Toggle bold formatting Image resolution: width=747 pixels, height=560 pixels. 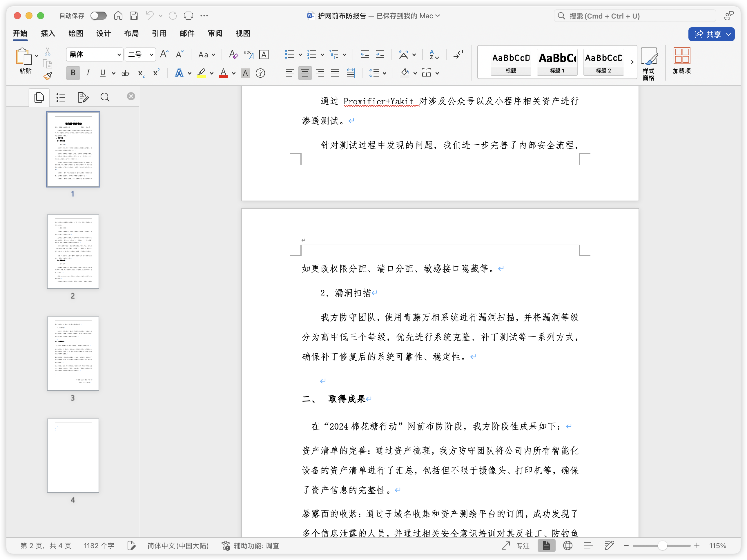(72, 73)
